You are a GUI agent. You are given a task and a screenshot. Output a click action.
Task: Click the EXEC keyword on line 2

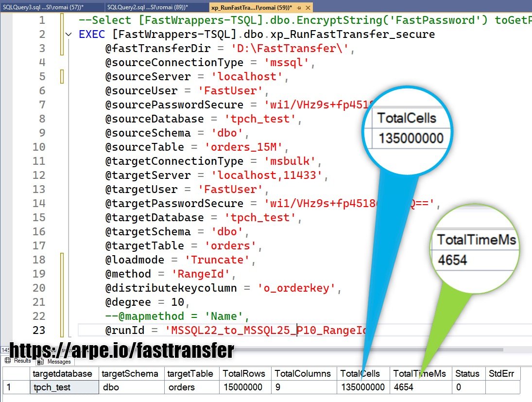[x=92, y=35]
